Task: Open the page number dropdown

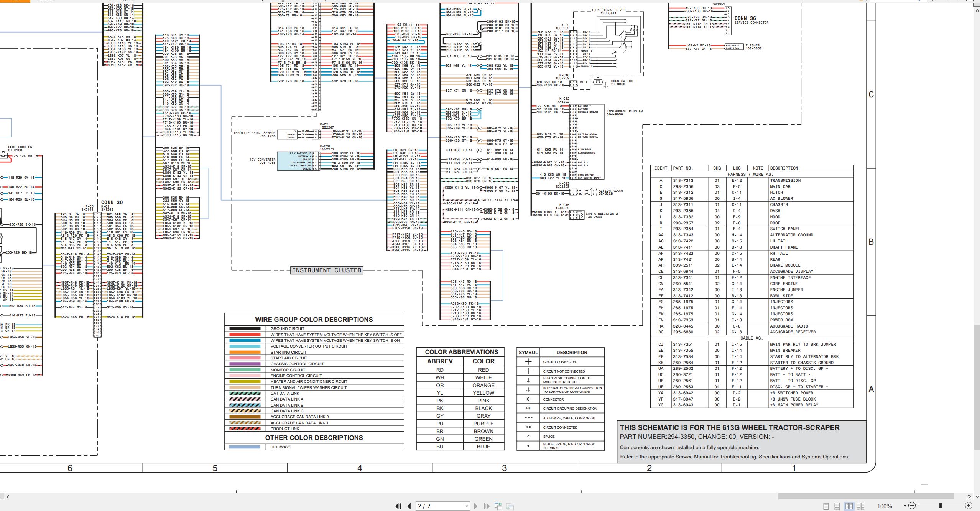Action: (467, 506)
